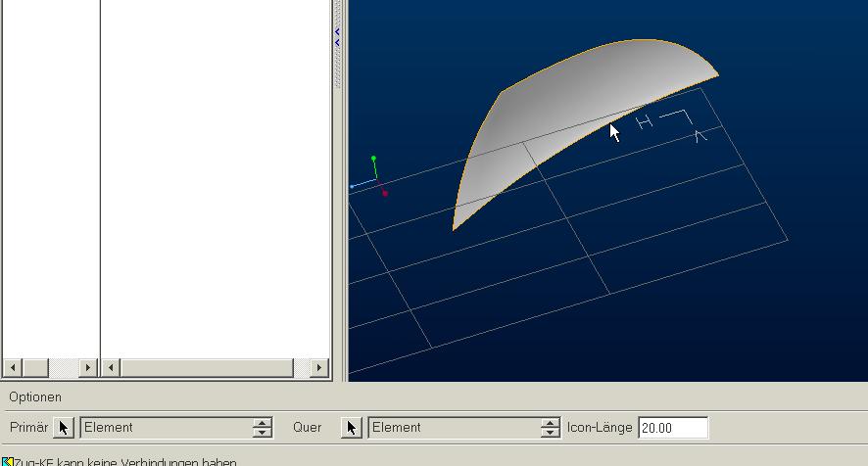Click the red axis tip of coordinate triad

(x=385, y=194)
